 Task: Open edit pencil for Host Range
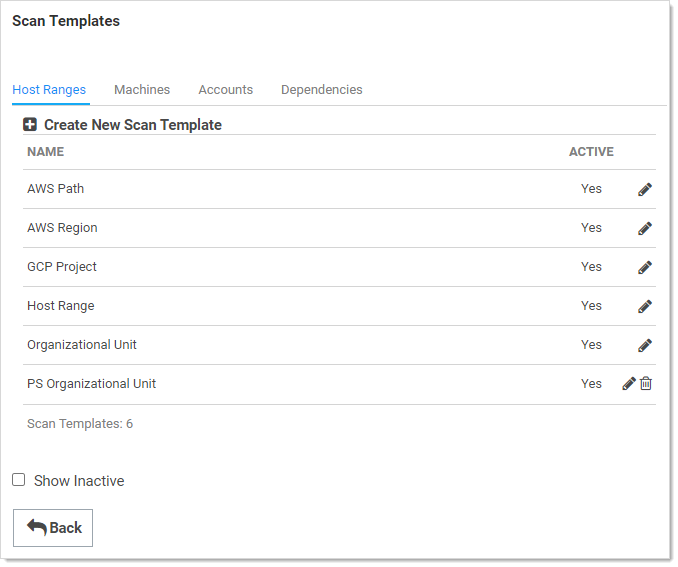[x=645, y=306]
